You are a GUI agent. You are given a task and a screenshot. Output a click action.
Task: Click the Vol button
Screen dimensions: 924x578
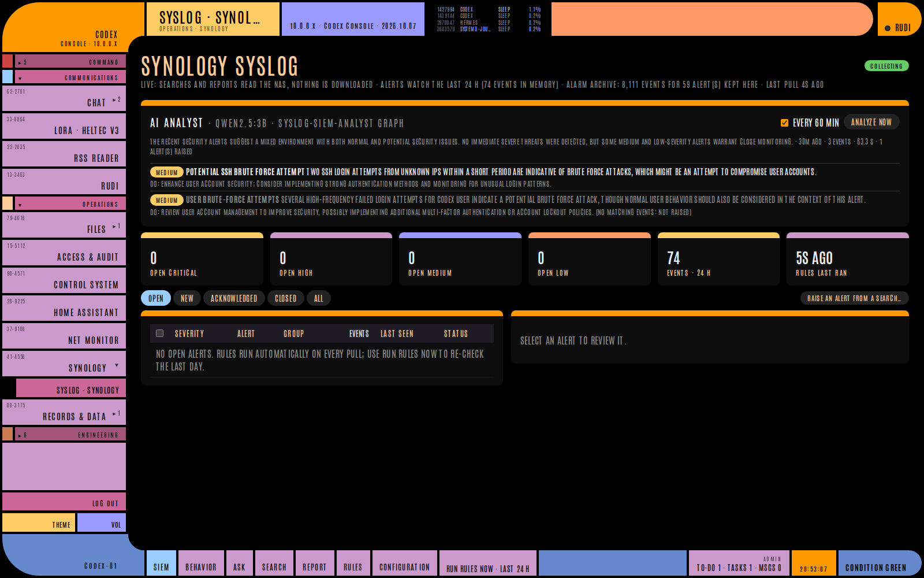(x=102, y=523)
